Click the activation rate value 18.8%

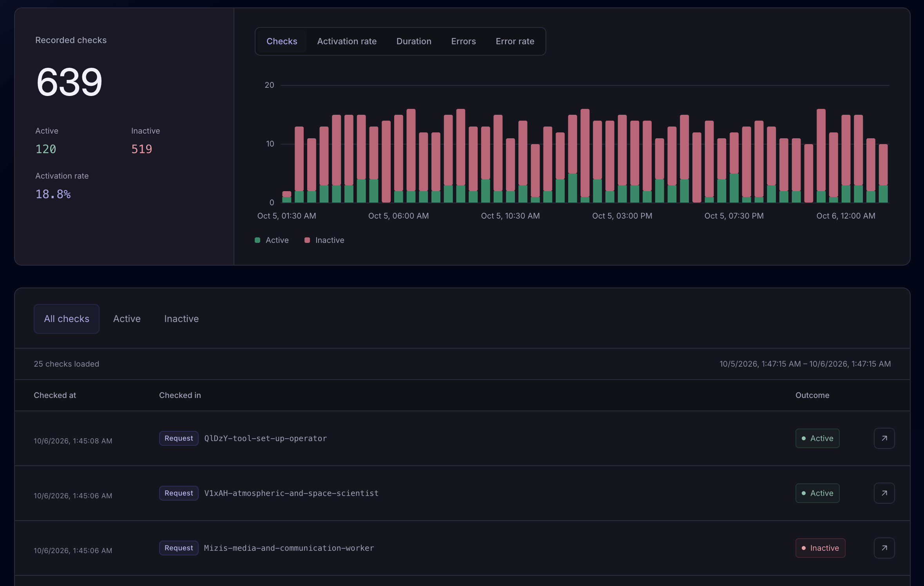point(53,194)
